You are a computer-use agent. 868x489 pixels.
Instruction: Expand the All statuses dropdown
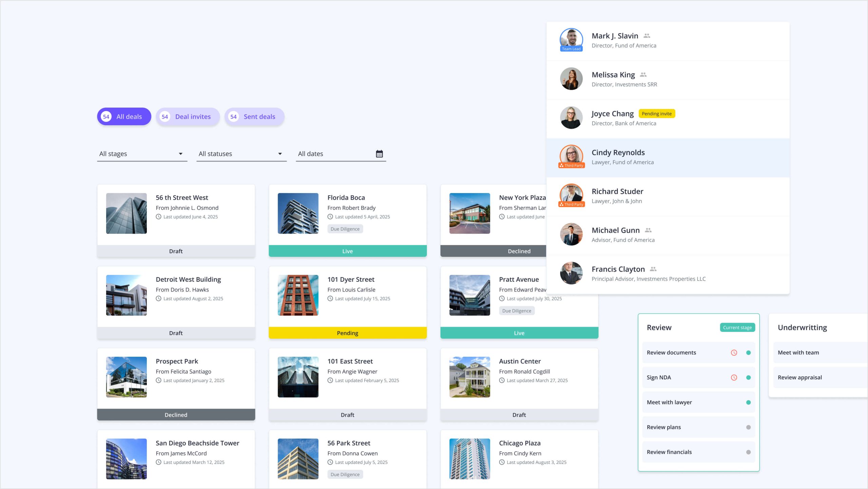point(241,154)
